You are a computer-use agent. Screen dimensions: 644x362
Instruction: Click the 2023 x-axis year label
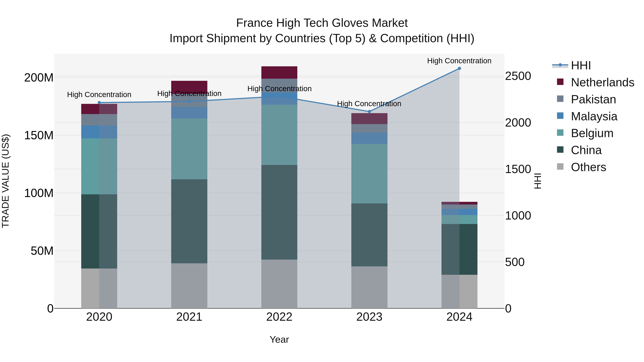pos(369,317)
